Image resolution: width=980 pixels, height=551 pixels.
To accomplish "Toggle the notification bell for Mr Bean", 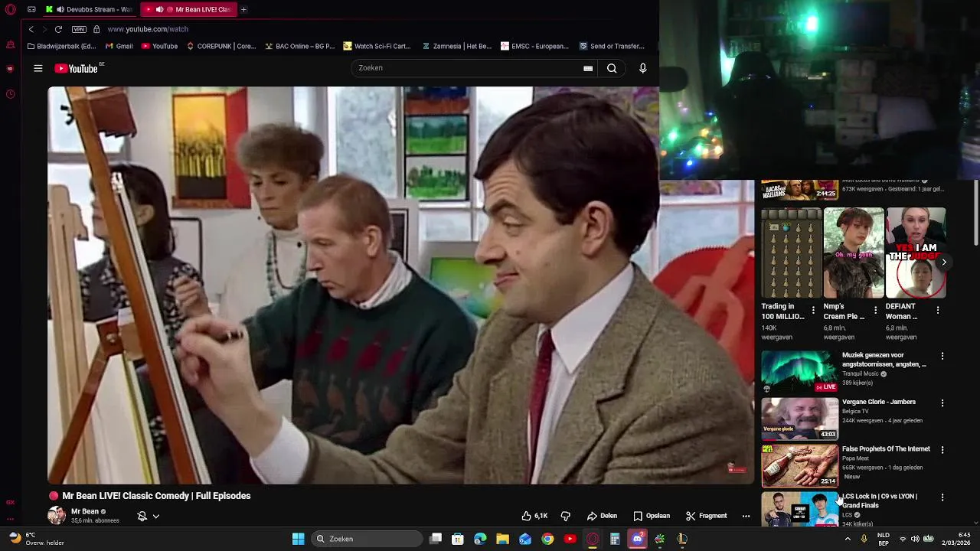I will click(x=142, y=516).
